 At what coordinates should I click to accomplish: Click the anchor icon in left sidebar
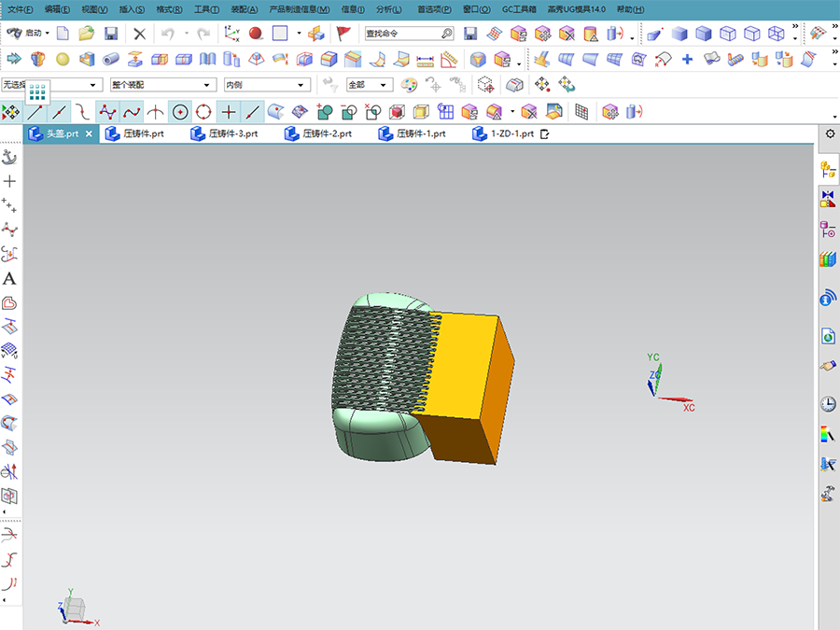9,156
